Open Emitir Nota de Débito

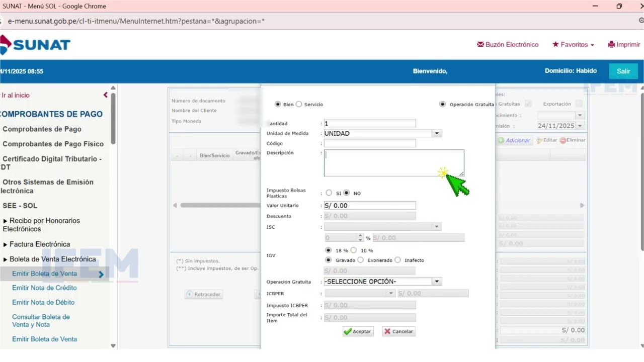point(43,303)
